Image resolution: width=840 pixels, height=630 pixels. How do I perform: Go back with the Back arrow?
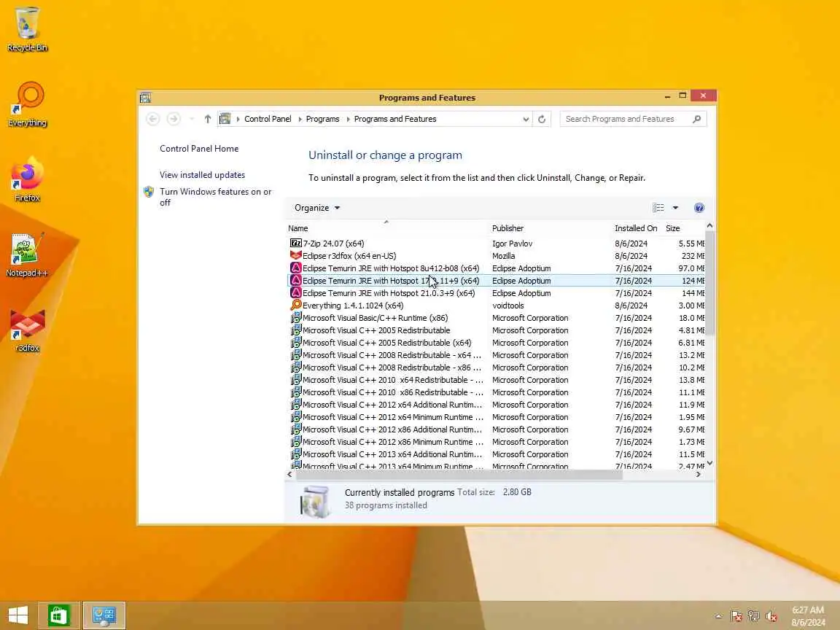point(152,119)
